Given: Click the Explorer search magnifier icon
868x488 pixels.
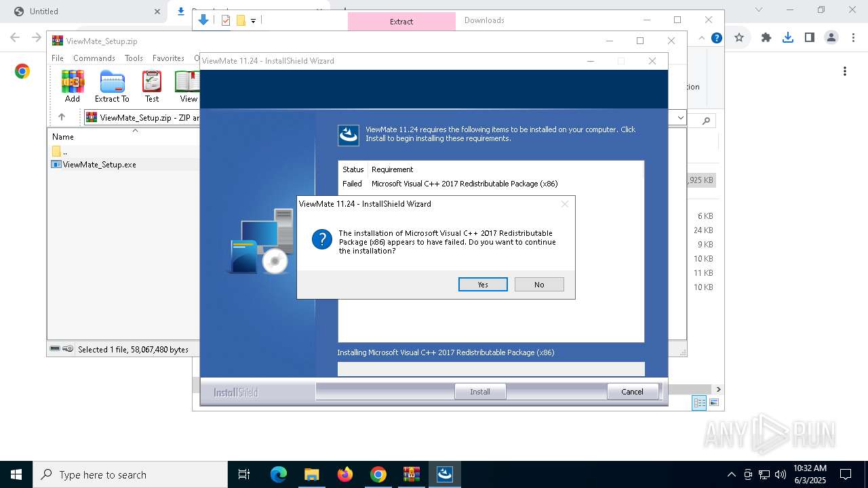Looking at the screenshot, I should click(706, 121).
